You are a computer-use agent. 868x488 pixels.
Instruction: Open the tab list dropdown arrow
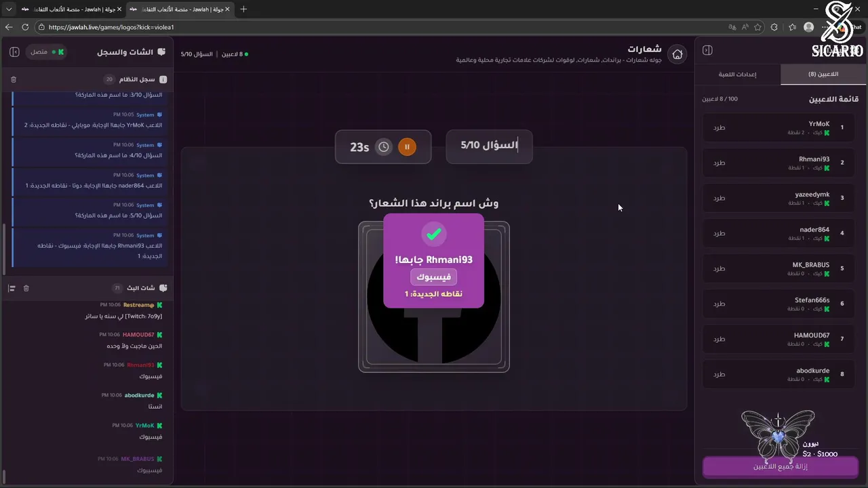pos(9,9)
